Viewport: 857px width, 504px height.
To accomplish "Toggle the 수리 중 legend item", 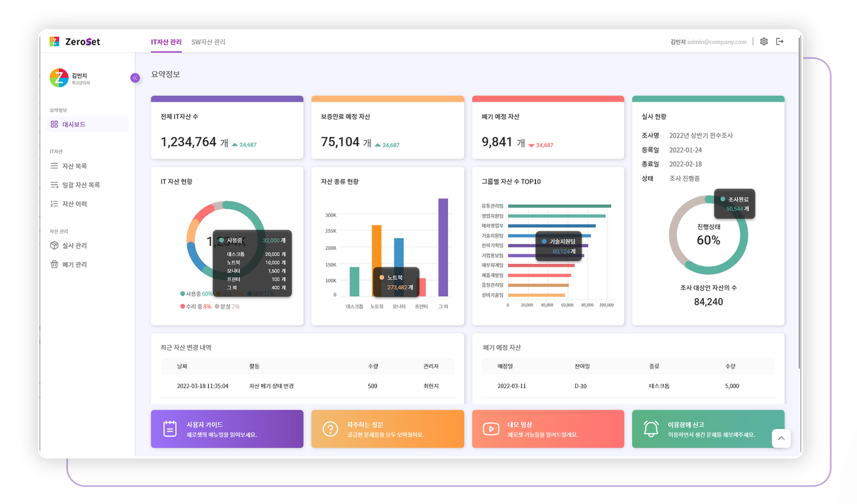I will (196, 307).
